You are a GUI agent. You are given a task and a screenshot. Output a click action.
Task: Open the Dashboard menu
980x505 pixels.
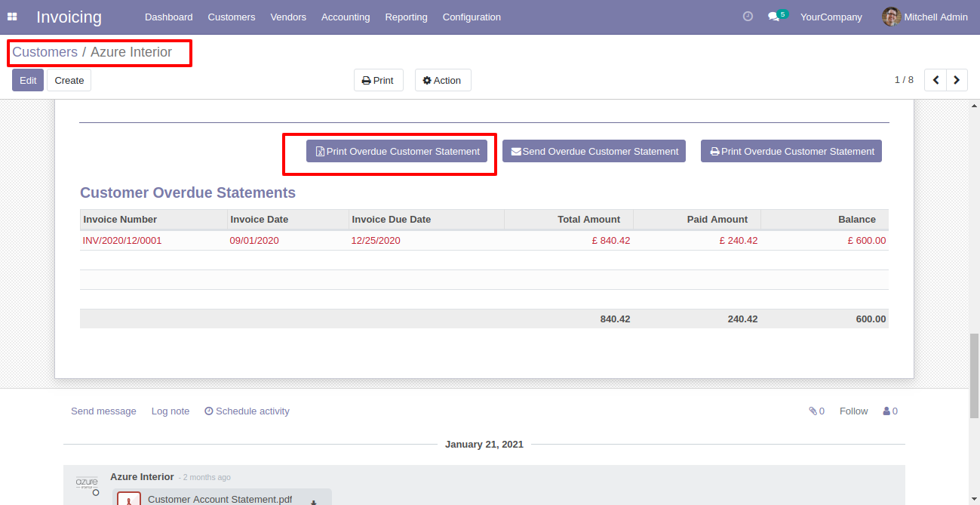pyautogui.click(x=168, y=17)
